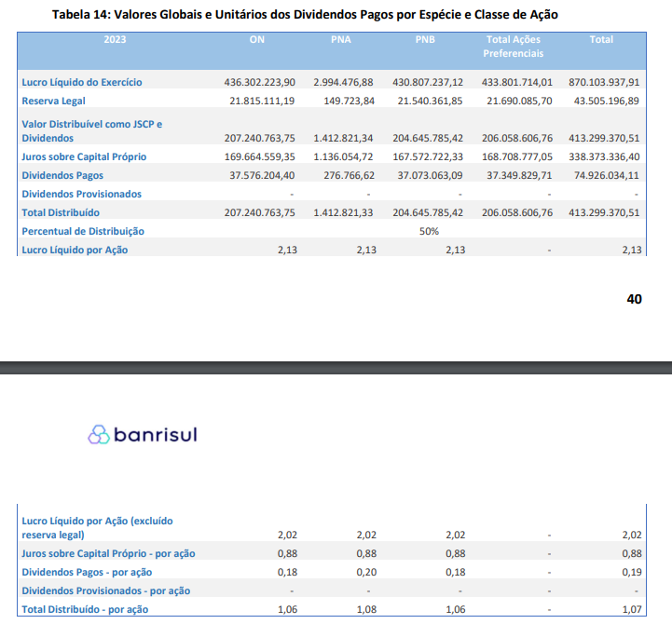The width and height of the screenshot is (672, 624).
Task: Click the Lucro Líquido do Exercício label
Action: 82,82
